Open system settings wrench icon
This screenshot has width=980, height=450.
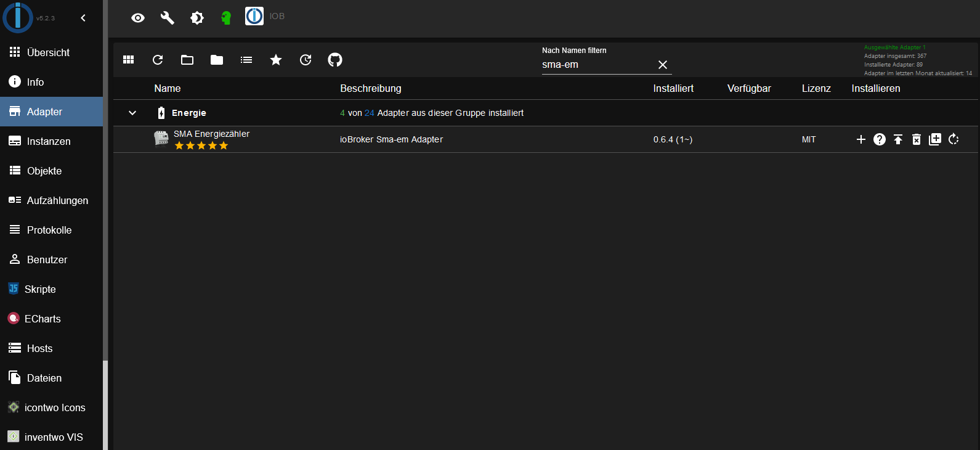coord(168,18)
